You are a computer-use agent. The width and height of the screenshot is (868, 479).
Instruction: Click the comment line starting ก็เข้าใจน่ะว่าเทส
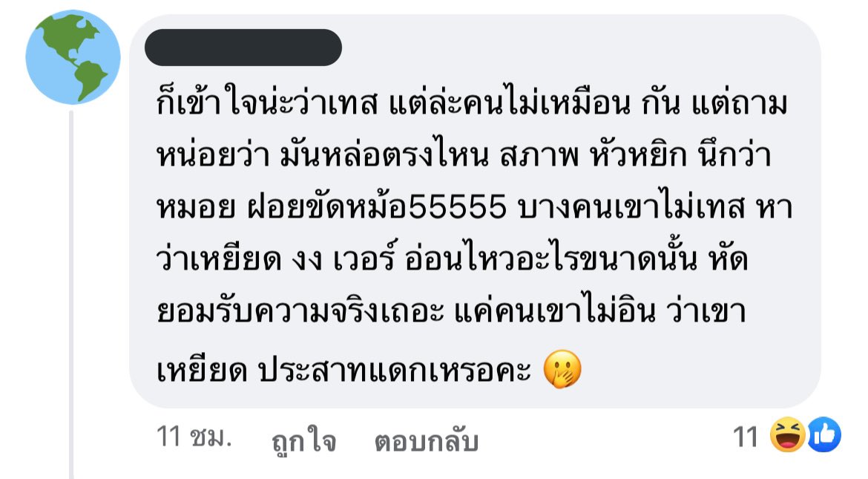[x=472, y=103]
